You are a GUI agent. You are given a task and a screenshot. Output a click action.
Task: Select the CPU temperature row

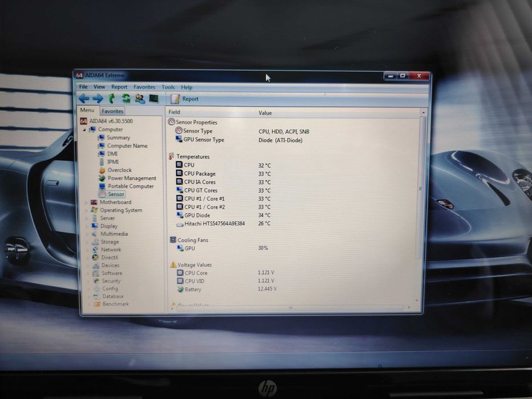coord(224,165)
